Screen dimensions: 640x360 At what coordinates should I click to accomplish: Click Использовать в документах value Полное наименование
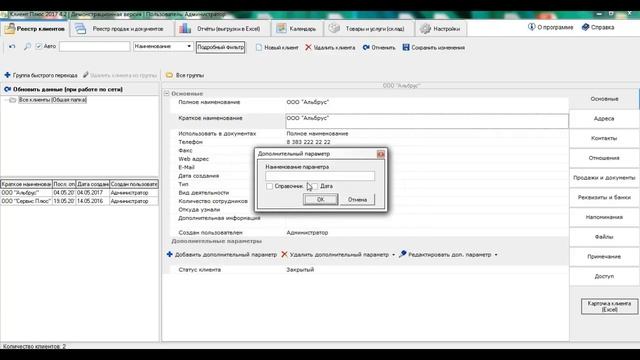click(x=317, y=133)
